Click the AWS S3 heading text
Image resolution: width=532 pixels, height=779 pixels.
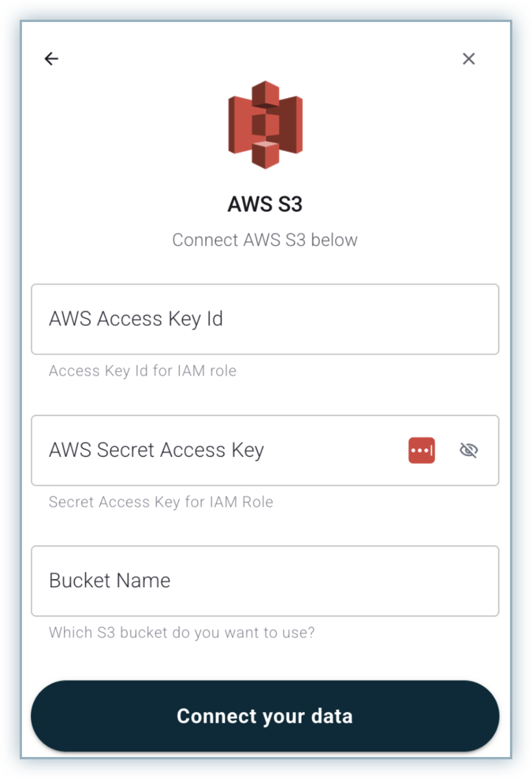click(265, 205)
